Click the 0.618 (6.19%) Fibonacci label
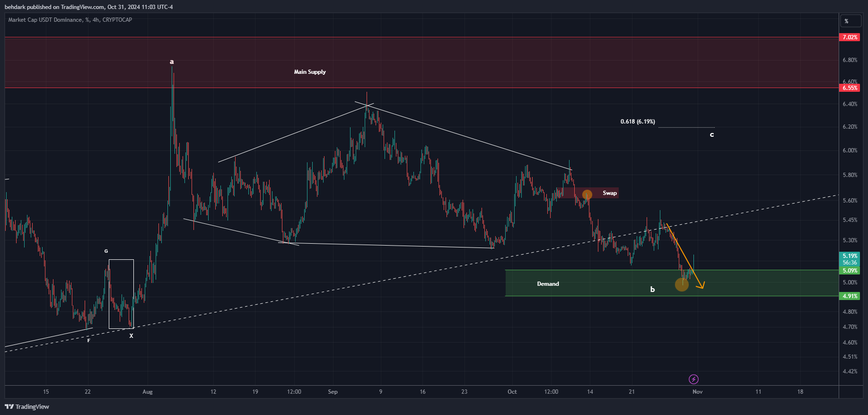Image resolution: width=868 pixels, height=415 pixels. pos(638,122)
